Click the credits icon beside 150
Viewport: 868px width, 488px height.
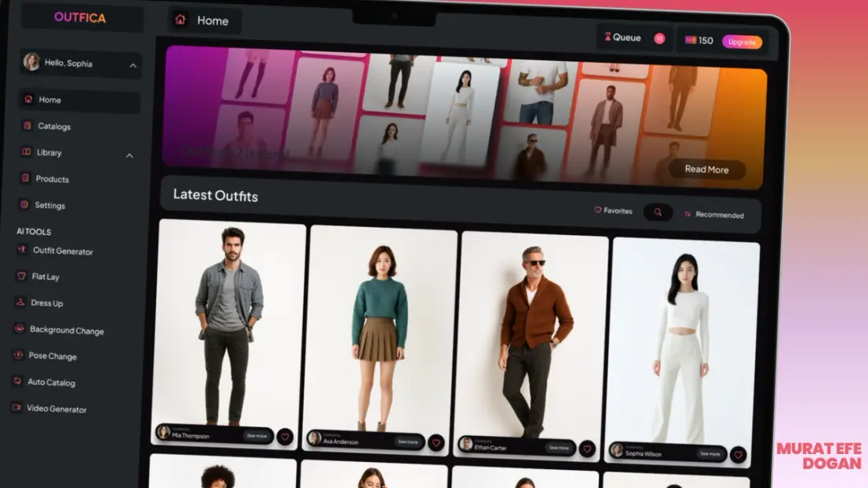690,40
